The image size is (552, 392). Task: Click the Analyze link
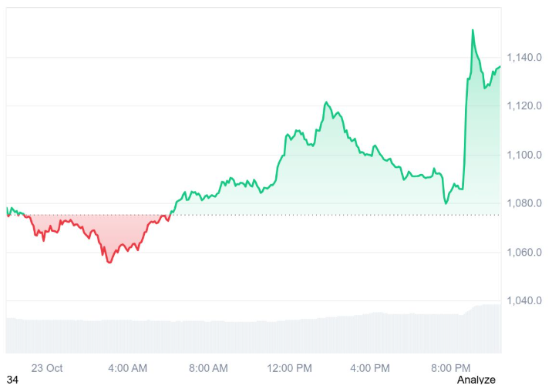point(476,380)
